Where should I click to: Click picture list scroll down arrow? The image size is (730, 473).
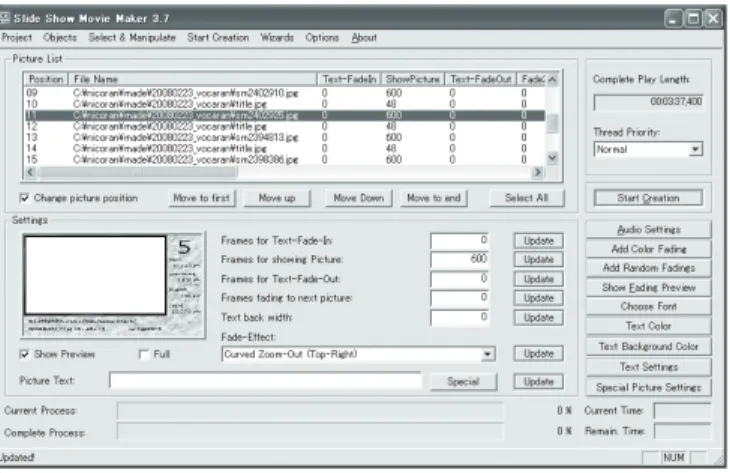[552, 158]
